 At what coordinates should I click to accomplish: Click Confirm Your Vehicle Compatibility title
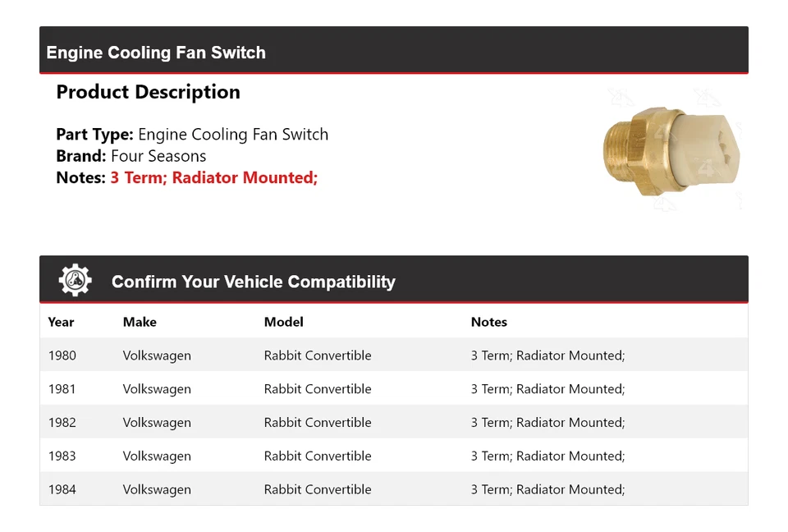click(253, 282)
